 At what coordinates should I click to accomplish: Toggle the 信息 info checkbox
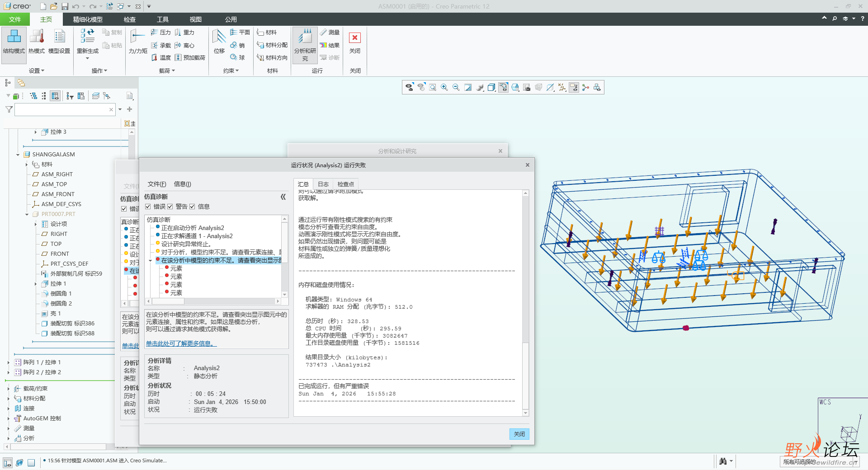coord(192,207)
